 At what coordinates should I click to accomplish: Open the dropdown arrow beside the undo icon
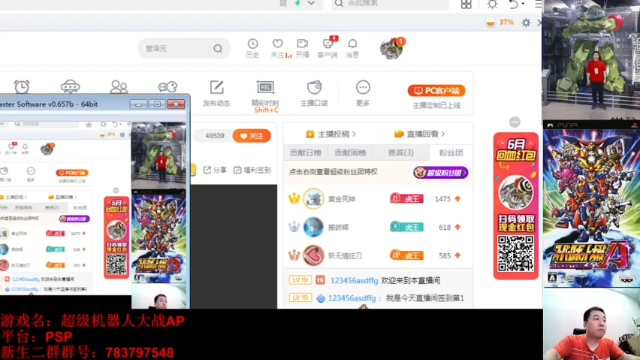pos(523,4)
